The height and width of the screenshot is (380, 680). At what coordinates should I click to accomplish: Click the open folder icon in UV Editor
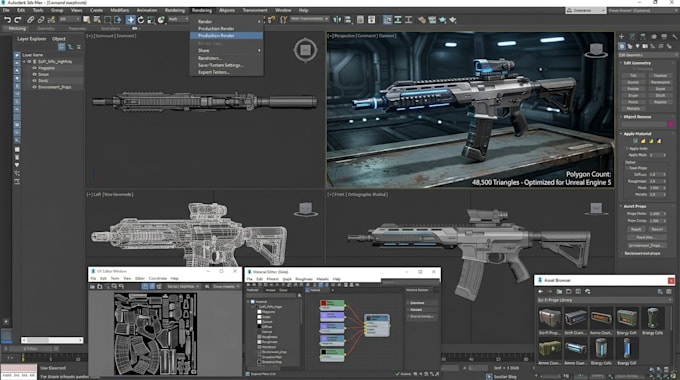(x=100, y=286)
